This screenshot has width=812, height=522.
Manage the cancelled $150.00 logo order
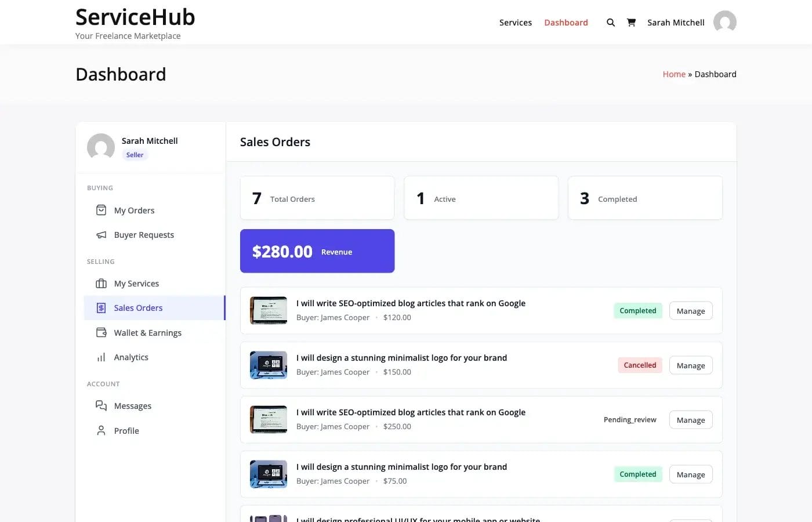pos(690,365)
